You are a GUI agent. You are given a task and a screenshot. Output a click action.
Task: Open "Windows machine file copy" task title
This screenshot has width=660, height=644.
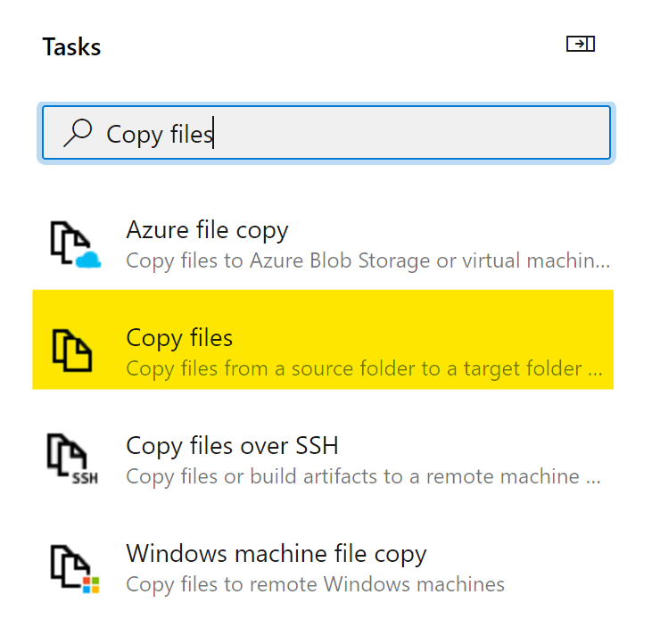click(276, 554)
